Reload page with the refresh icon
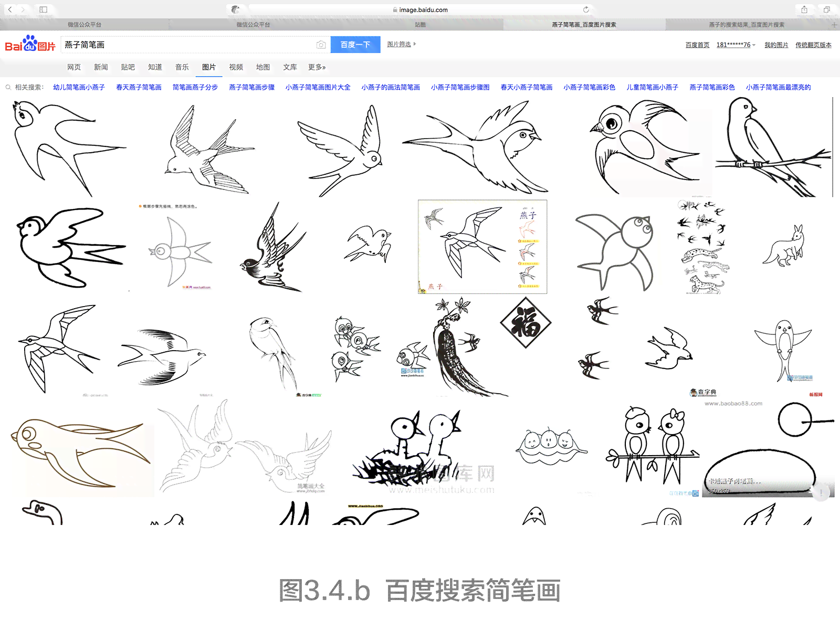840x630 pixels. click(x=586, y=9)
